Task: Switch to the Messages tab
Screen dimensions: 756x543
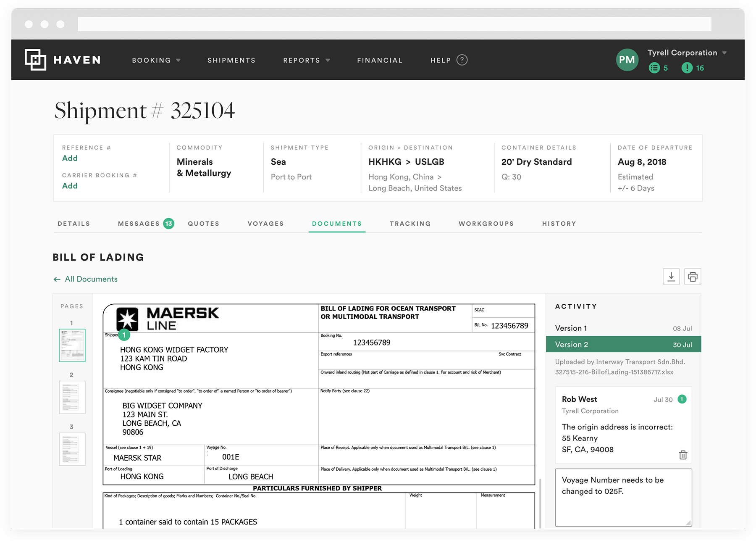Action: point(139,224)
